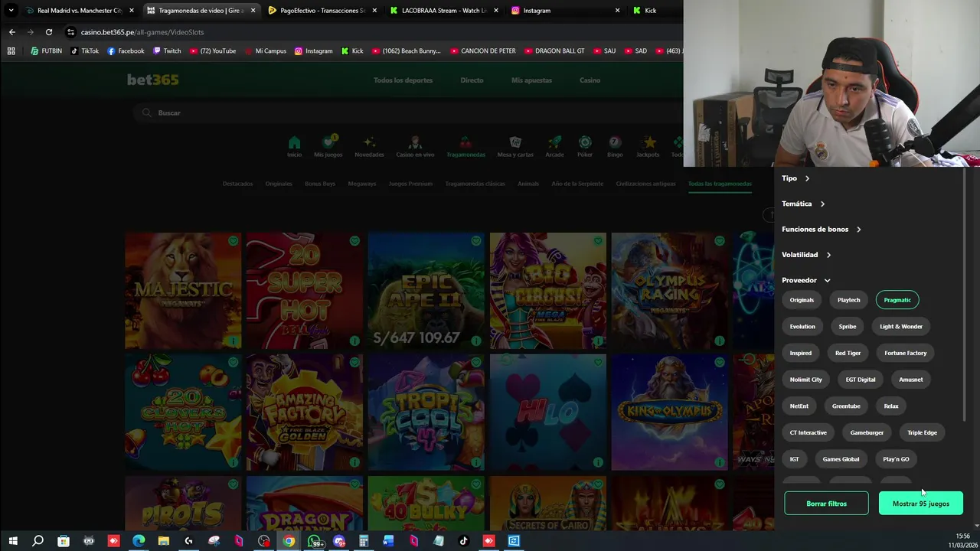The width and height of the screenshot is (980, 551).
Task: Toggle the Nolimit City provider filter
Action: pyautogui.click(x=806, y=380)
